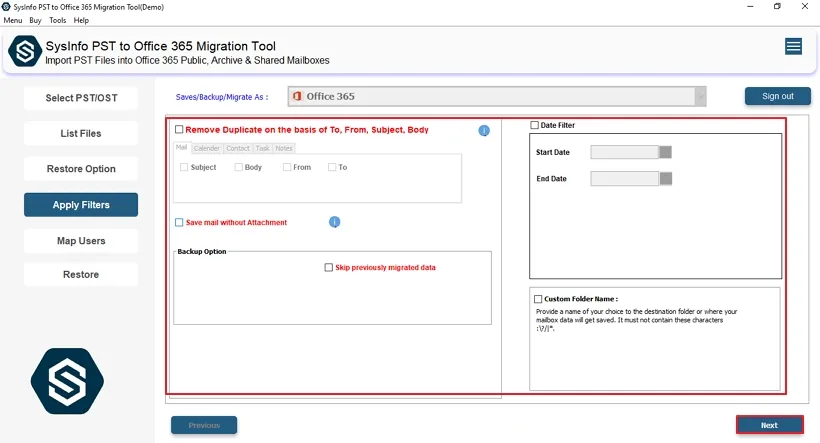Click the info icon beside Save mail without Attachment
This screenshot has height=443, width=820.
click(335, 222)
